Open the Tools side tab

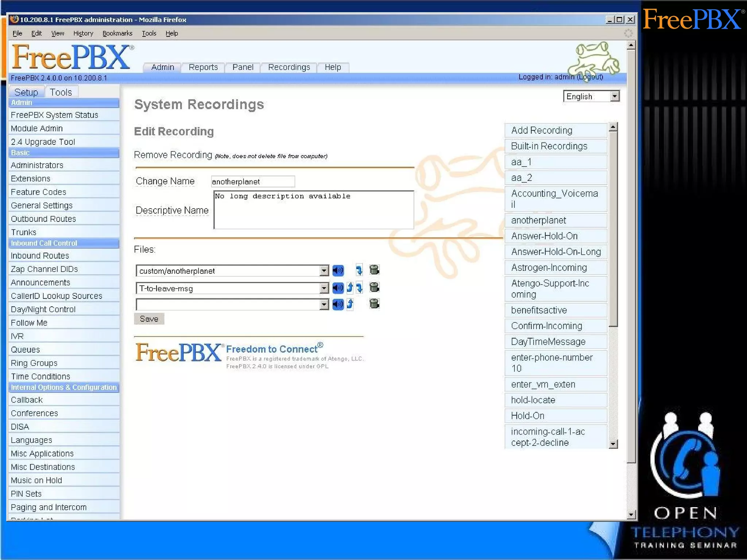61,92
